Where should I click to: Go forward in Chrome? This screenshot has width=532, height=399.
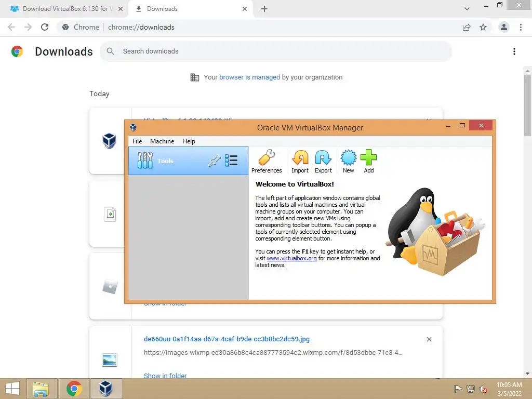pos(28,27)
